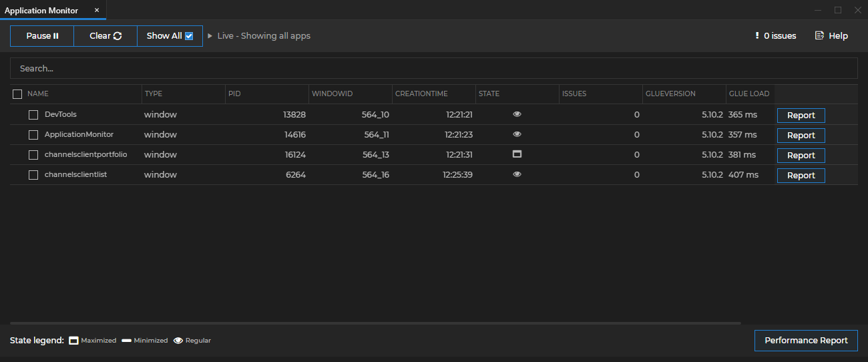Viewport: 868px width, 362px height.
Task: Click PID value 6264
Action: tap(296, 175)
